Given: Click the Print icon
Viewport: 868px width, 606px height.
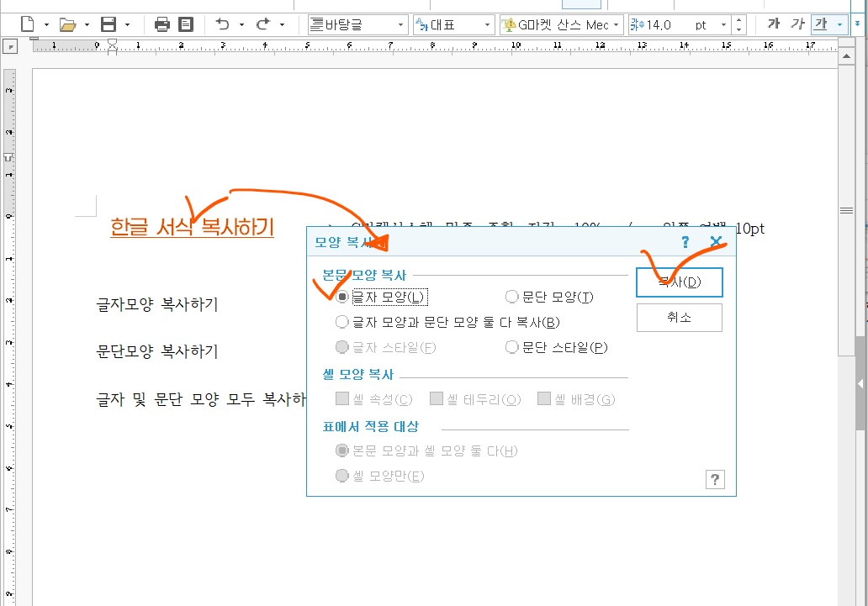Looking at the screenshot, I should pyautogui.click(x=161, y=24).
